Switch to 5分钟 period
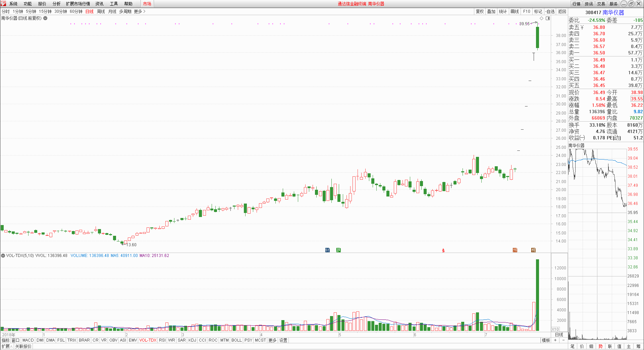 31,11
